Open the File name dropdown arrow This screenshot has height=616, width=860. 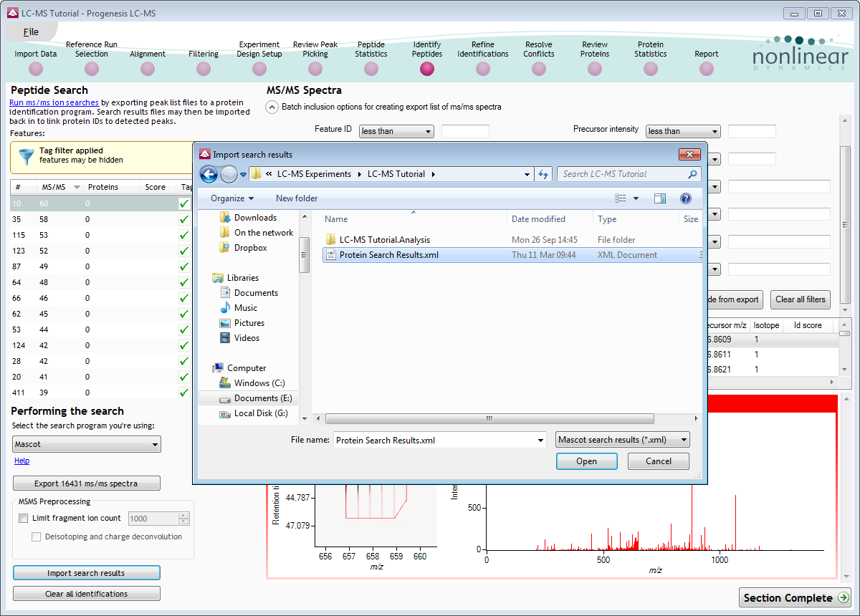click(540, 441)
